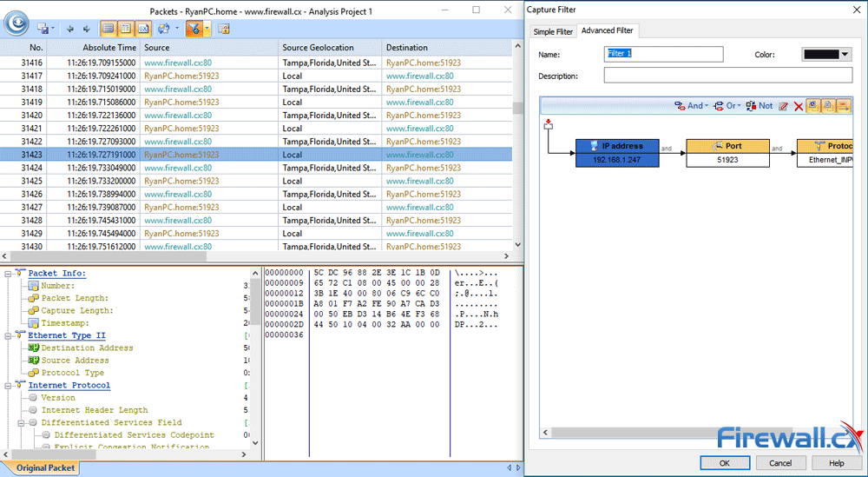Toggle the show details view button in filter toolbar

tap(827, 105)
